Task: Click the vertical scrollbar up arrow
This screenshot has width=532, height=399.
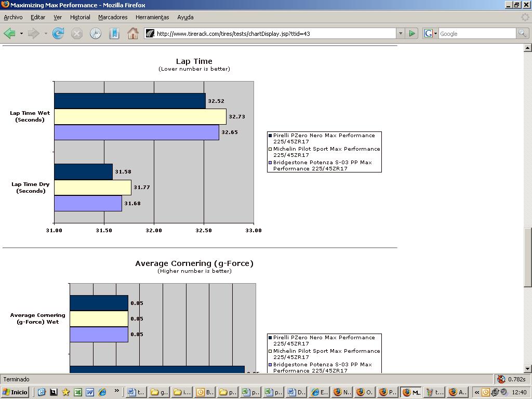Action: coord(528,48)
